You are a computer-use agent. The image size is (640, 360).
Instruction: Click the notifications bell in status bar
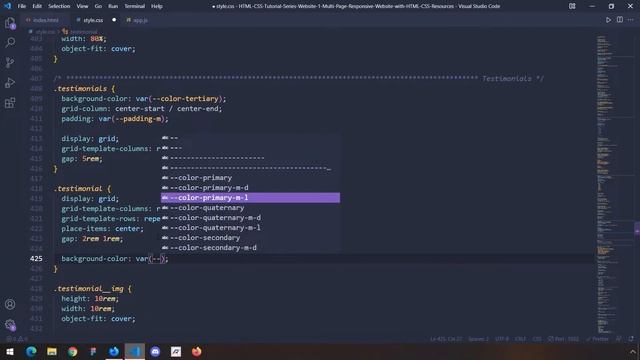tap(631, 339)
